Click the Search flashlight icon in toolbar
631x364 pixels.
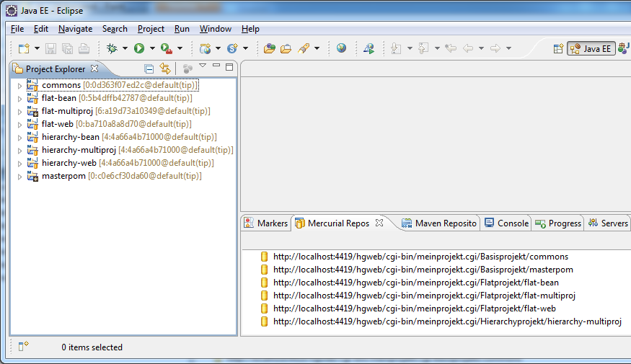304,48
